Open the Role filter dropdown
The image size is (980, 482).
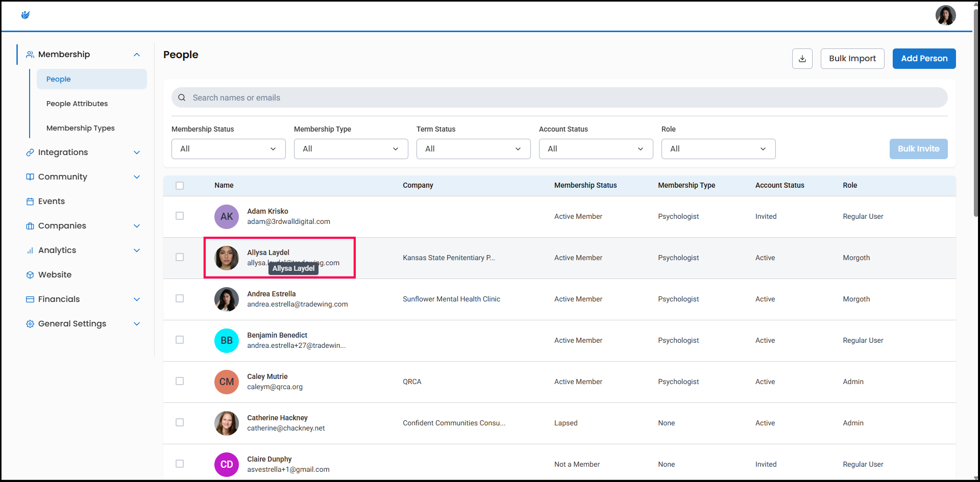point(718,149)
